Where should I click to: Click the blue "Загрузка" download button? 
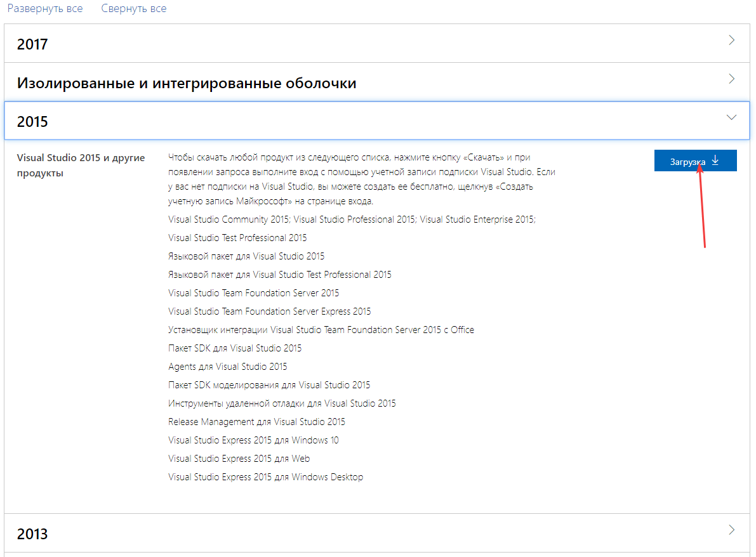click(x=695, y=161)
